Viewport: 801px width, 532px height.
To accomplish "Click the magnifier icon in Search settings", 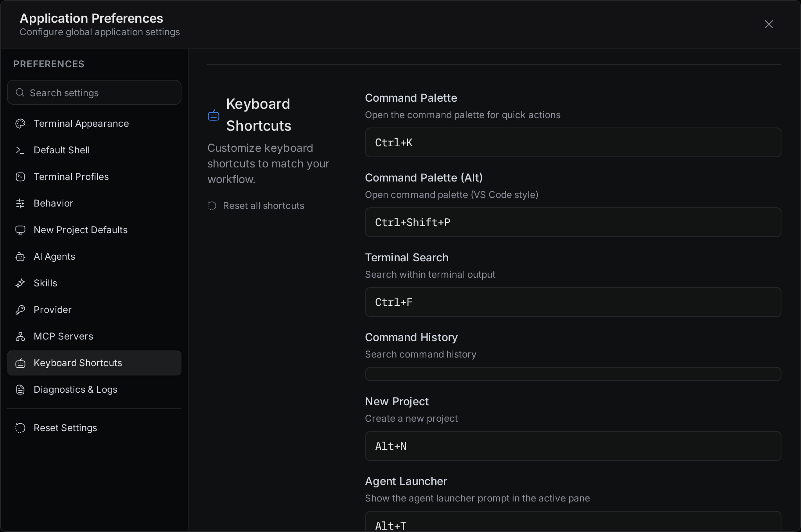I will pyautogui.click(x=20, y=92).
